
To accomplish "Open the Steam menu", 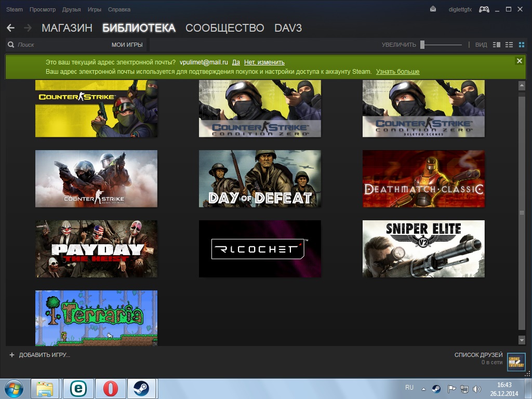I will coord(14,9).
